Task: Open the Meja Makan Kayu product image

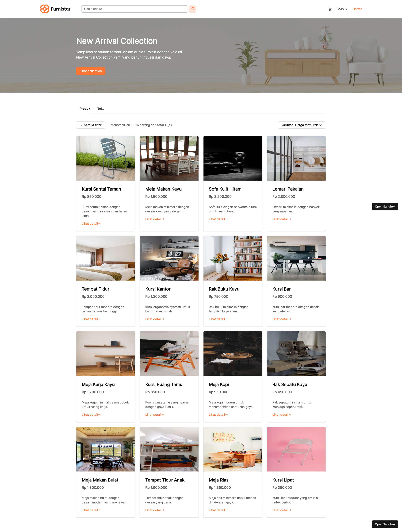Action: (169, 158)
